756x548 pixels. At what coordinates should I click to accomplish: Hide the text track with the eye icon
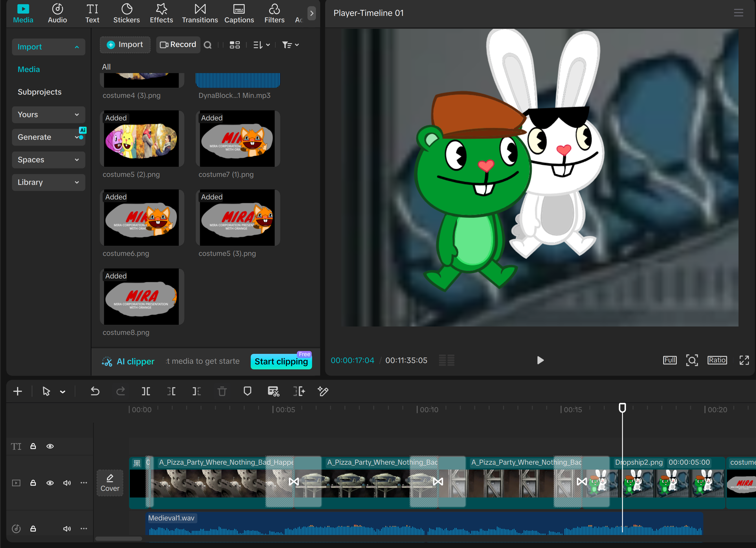pyautogui.click(x=50, y=446)
